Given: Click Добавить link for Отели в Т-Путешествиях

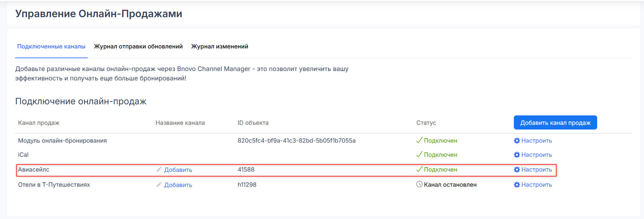Looking at the screenshot, I should coord(178,185).
